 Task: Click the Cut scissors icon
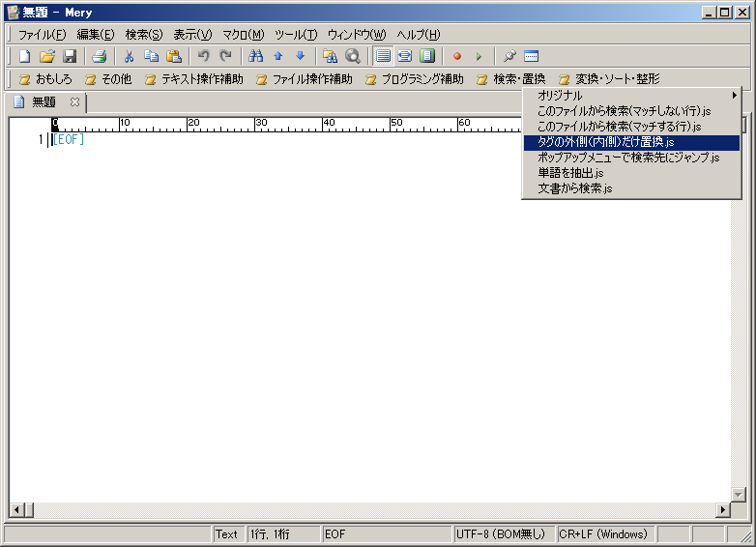[129, 57]
